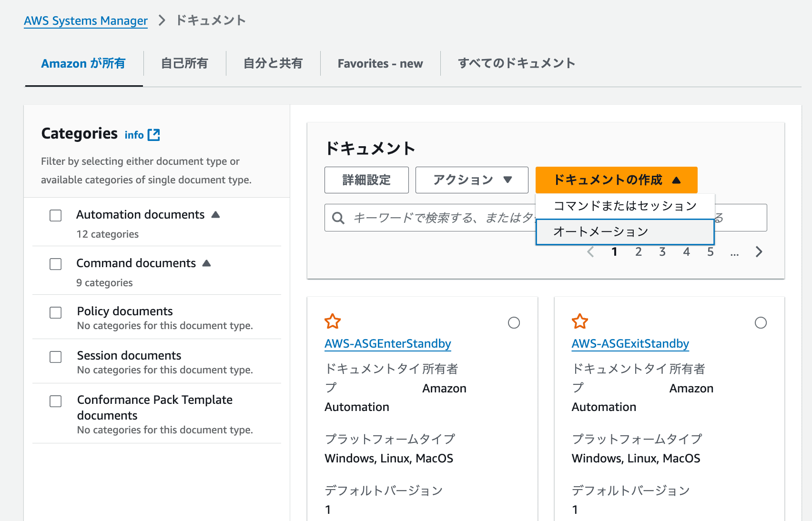The image size is (812, 521).
Task: Switch to the Favorites - new tab
Action: pyautogui.click(x=380, y=63)
